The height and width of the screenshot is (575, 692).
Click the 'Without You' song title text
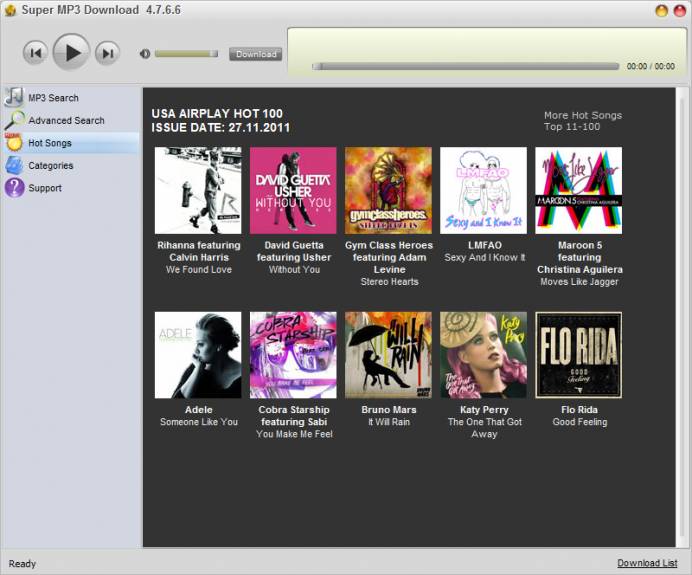294,270
